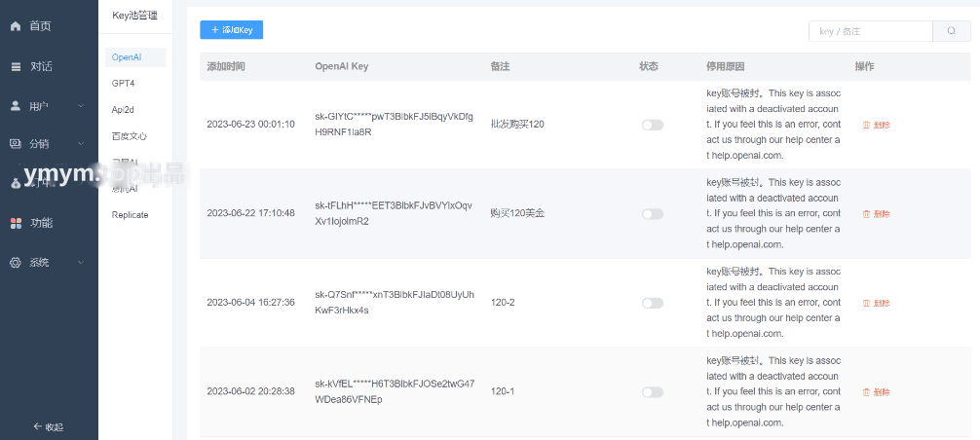The height and width of the screenshot is (440, 980).
Task: Click the date 2023-06-23 00:01:10
Action: pyautogui.click(x=250, y=125)
